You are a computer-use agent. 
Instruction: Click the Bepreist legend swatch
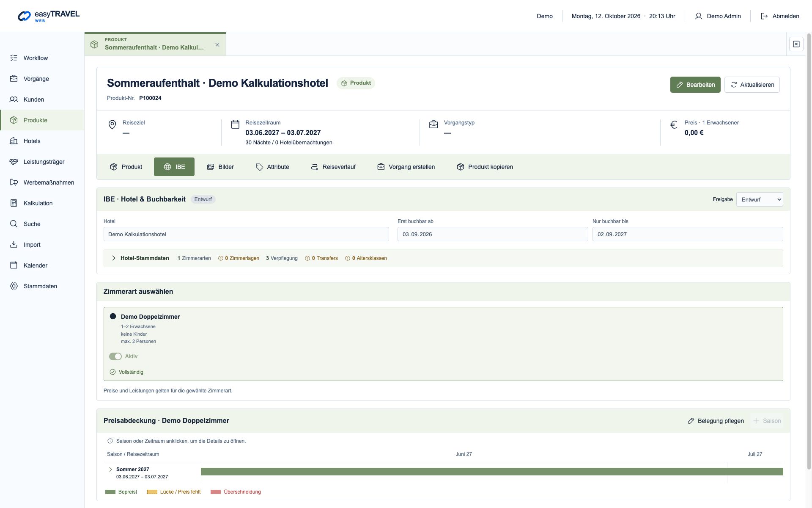point(110,492)
